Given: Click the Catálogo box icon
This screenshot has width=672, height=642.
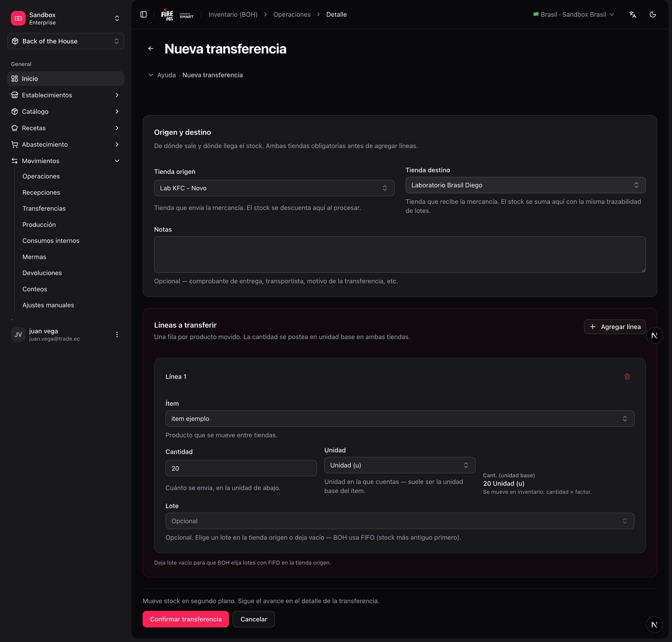Looking at the screenshot, I should (x=14, y=111).
